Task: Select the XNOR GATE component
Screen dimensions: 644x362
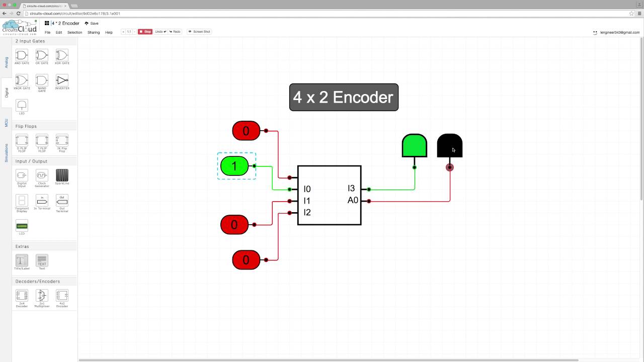Action: click(22, 81)
